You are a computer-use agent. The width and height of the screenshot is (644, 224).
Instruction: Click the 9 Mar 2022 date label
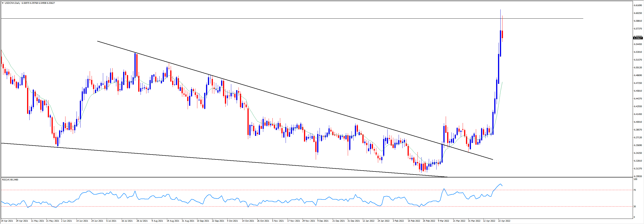(x=443, y=221)
